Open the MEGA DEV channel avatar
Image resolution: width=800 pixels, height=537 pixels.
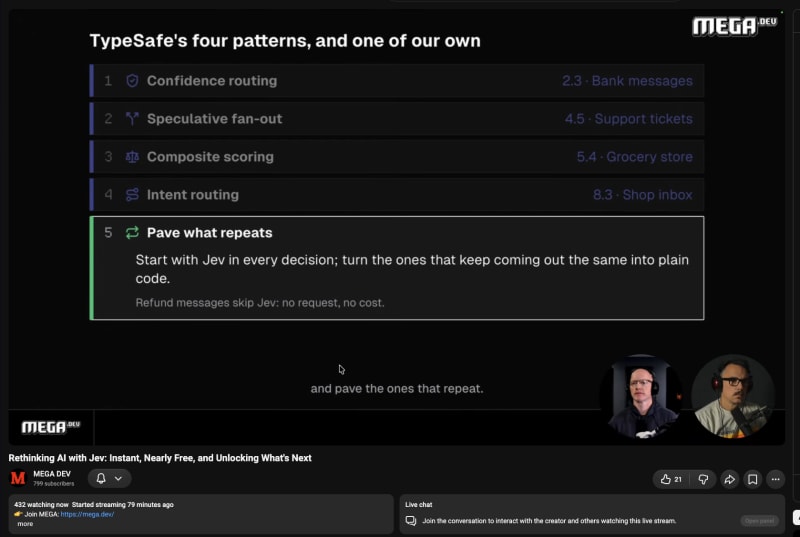pyautogui.click(x=18, y=478)
